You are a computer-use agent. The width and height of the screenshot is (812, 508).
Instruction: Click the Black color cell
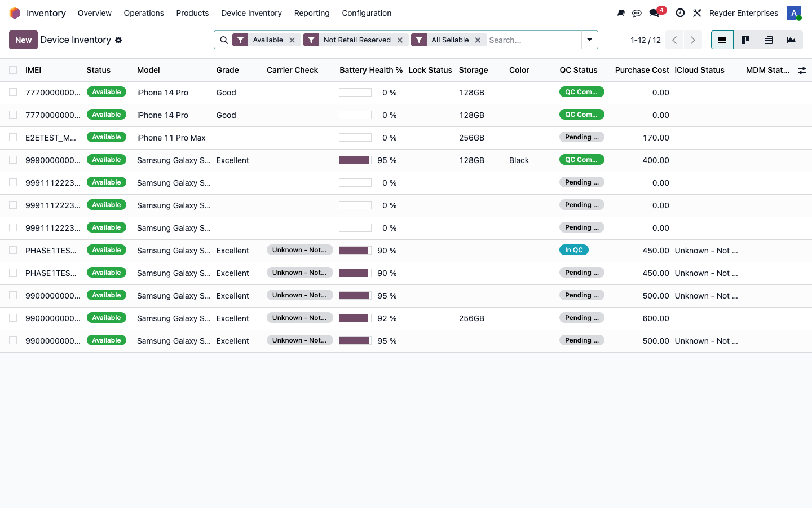tap(519, 160)
